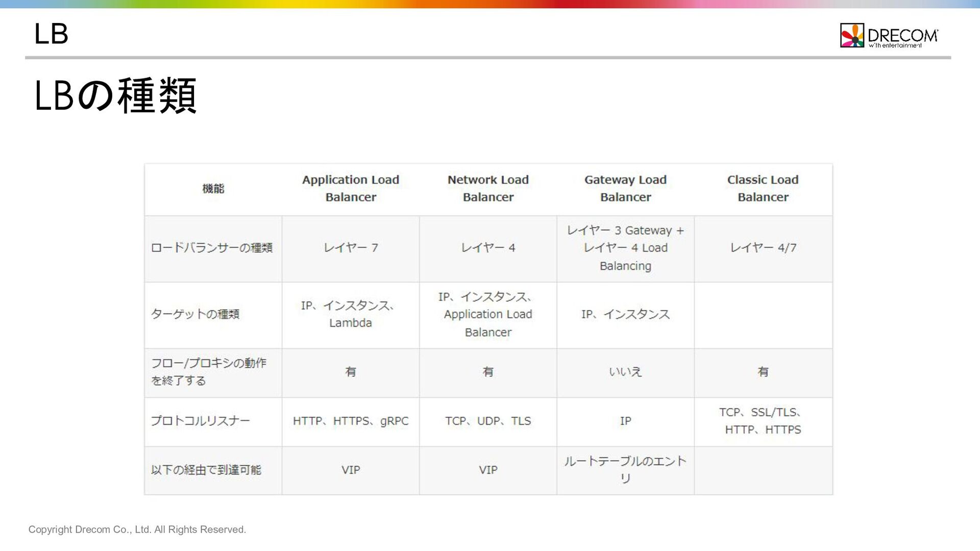Viewport: 980px width, 551px height.
Task: Click the Gateway 'IP、インスタンス' cell
Action: coord(625,314)
